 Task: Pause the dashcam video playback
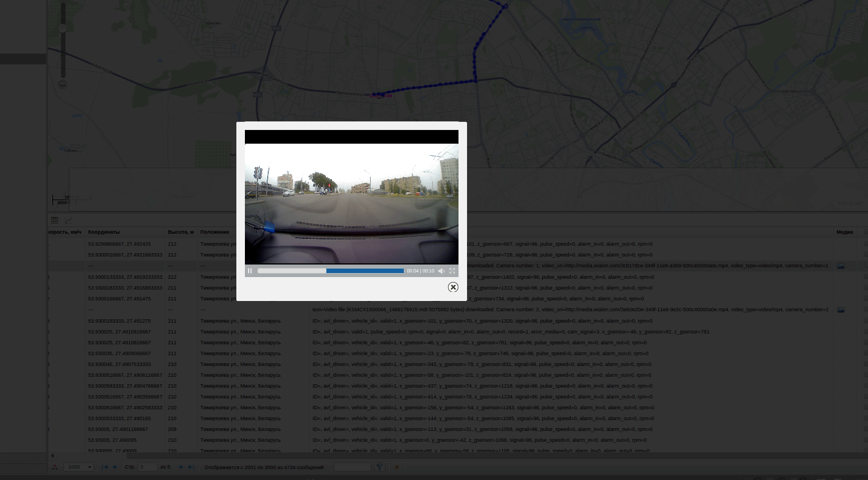[x=249, y=271]
